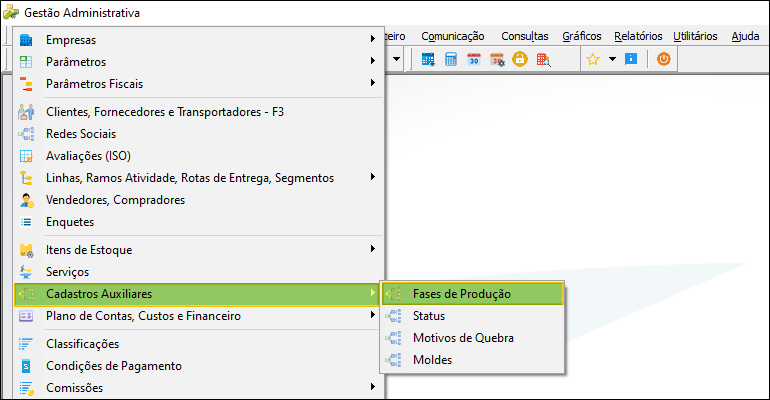
Task: Choose Avaliações (ISO) text entry
Action: click(88, 156)
